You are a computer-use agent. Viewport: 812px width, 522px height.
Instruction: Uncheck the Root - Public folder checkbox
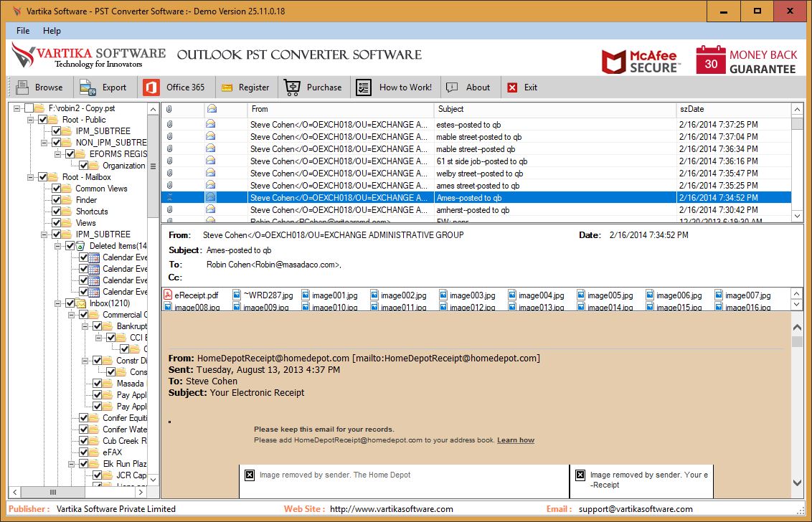pyautogui.click(x=43, y=120)
